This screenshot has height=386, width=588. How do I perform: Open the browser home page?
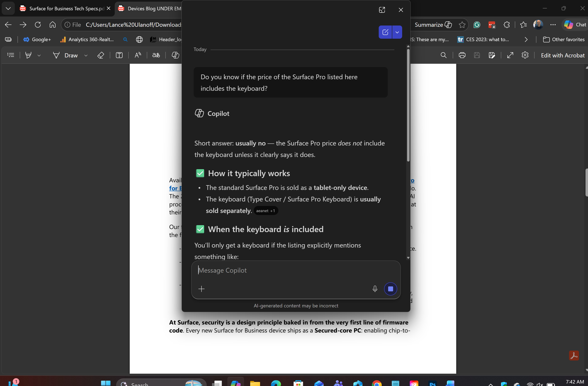[x=52, y=25]
